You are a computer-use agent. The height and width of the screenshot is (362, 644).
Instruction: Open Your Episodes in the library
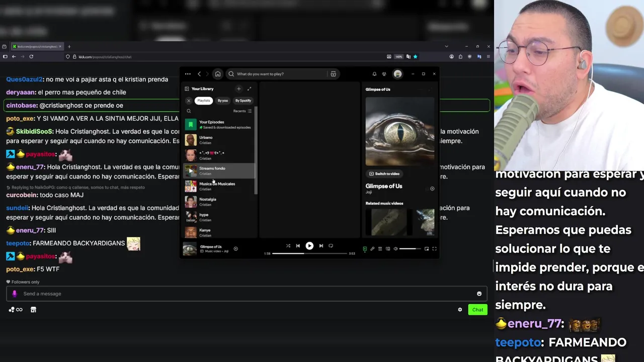pos(219,124)
